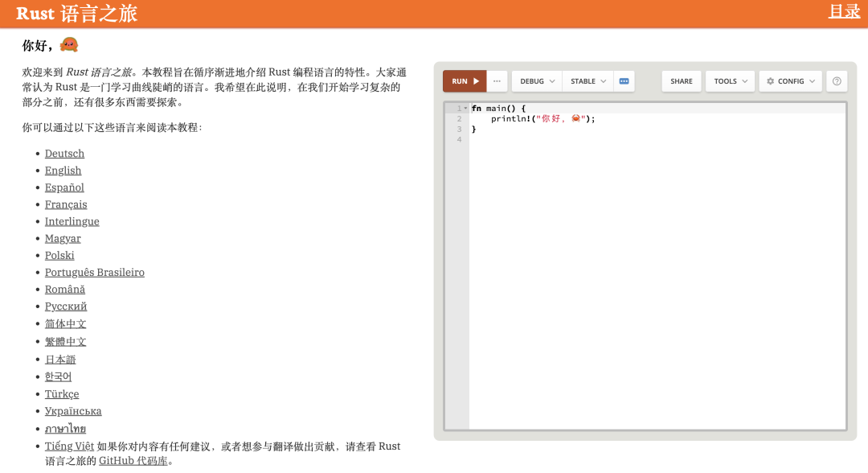The height and width of the screenshot is (473, 868).
Task: Open the Español translation
Action: tap(65, 187)
